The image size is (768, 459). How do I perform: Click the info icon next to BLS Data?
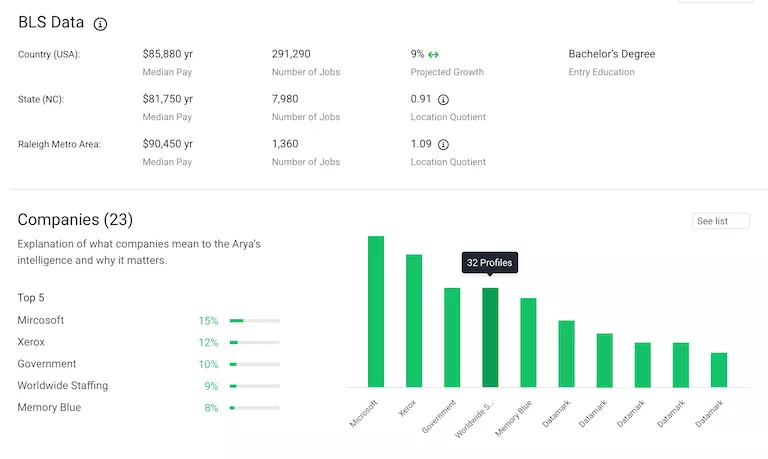pos(100,24)
